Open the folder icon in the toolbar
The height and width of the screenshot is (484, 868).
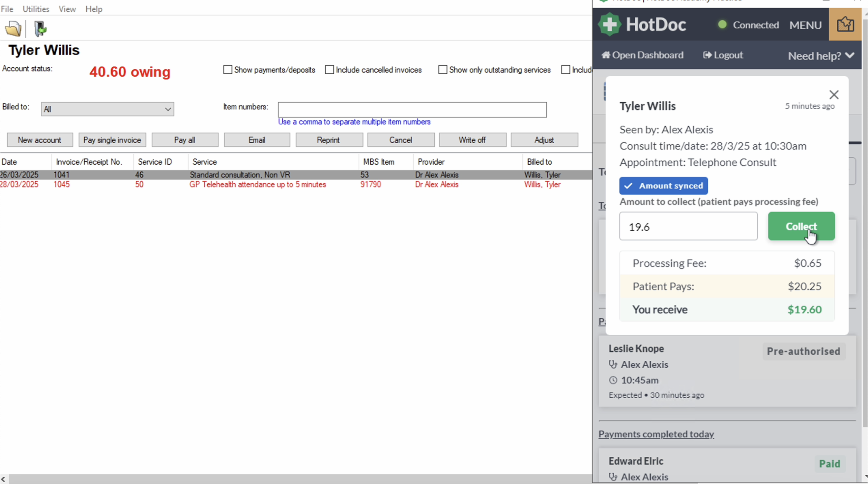[x=13, y=28]
